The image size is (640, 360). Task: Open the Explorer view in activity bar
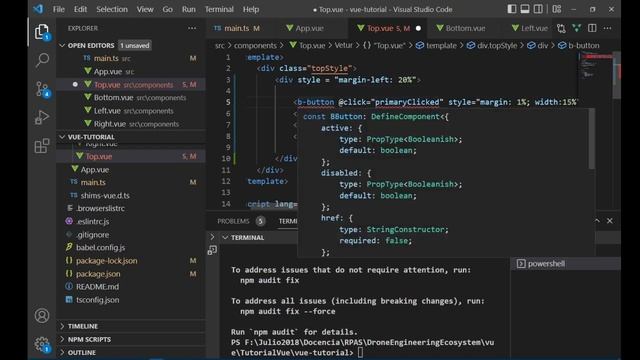click(42, 32)
